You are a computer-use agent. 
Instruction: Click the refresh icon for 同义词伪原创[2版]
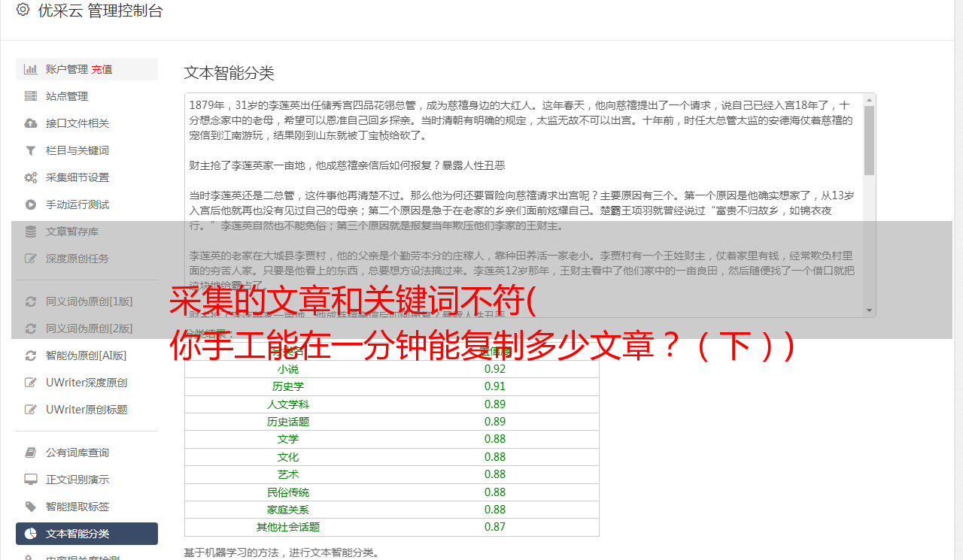point(31,328)
